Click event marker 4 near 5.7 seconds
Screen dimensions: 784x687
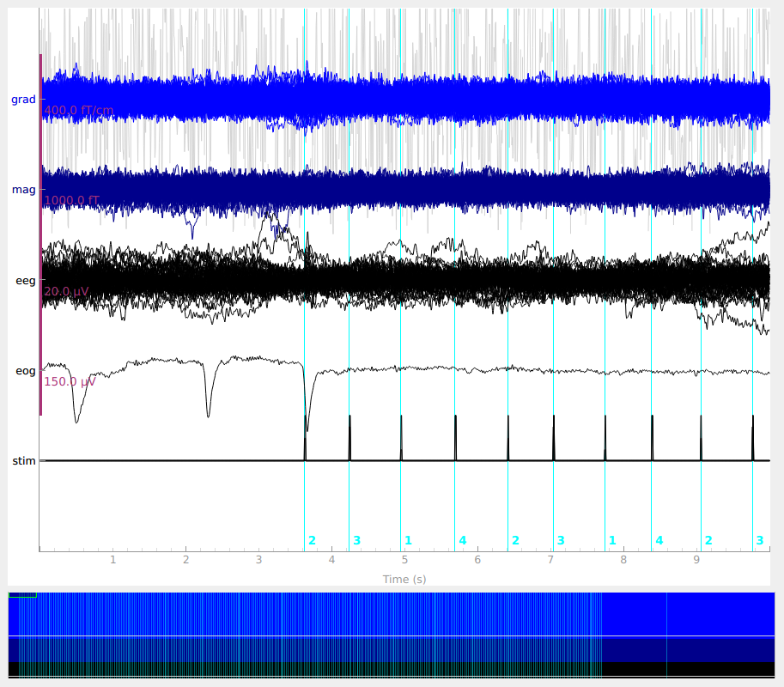[462, 540]
